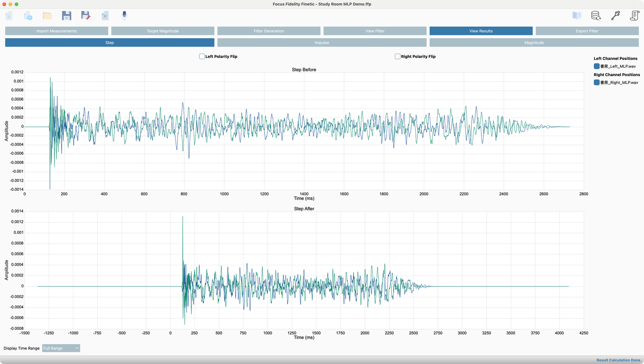Select the Step results view

point(109,43)
